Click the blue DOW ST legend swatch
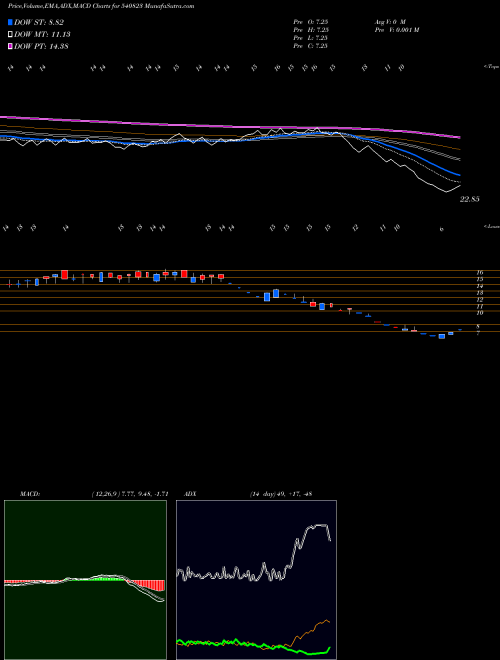This screenshot has height=660, width=500. tap(11, 22)
